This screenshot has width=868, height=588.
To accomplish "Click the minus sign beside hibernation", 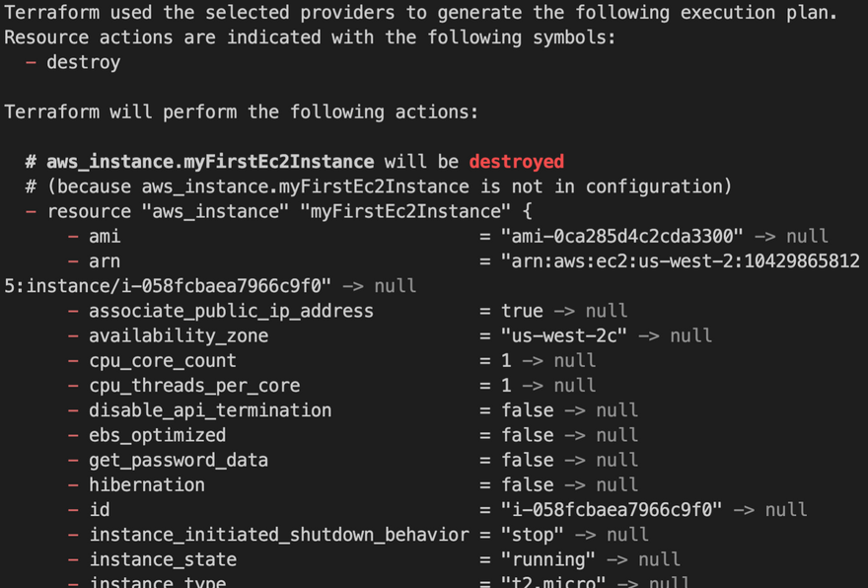I will click(73, 485).
